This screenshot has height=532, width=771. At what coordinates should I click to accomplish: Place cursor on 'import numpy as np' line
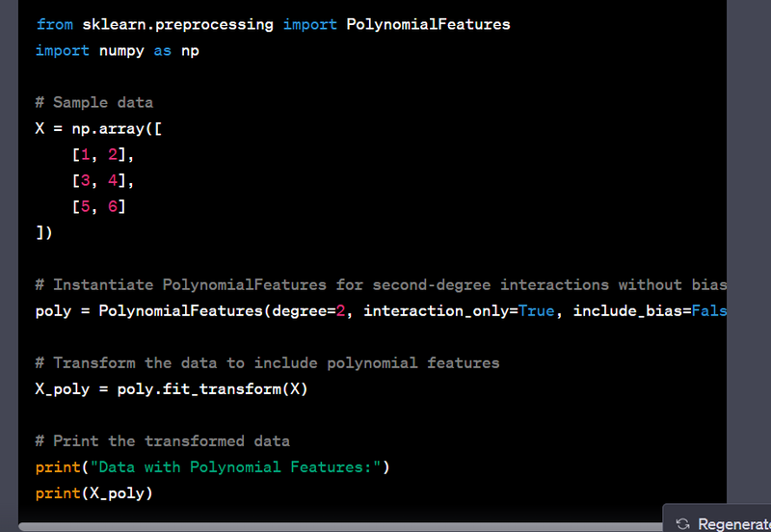pos(117,50)
